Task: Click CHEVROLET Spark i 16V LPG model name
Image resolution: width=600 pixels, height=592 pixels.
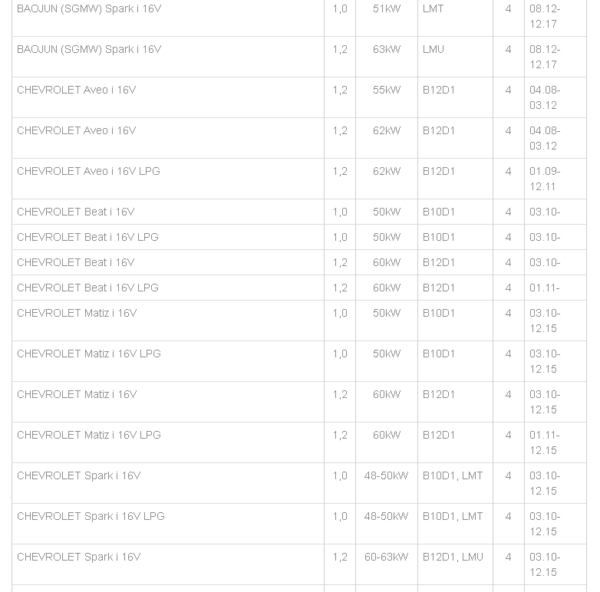Action: [91, 516]
